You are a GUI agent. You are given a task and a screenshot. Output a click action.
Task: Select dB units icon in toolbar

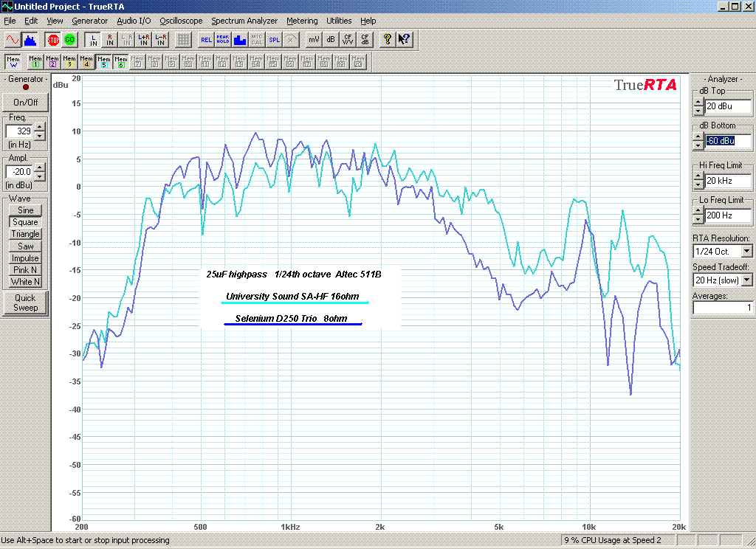(x=330, y=40)
